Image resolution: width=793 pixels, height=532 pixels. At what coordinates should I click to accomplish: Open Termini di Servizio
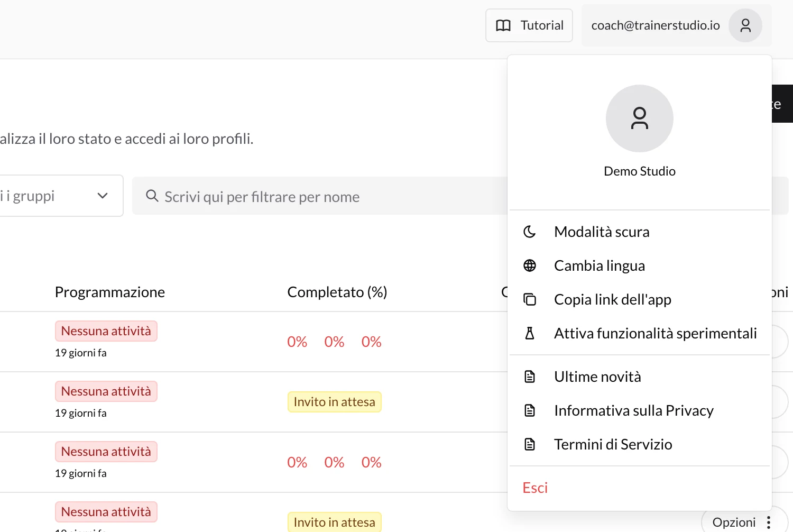(x=640, y=444)
